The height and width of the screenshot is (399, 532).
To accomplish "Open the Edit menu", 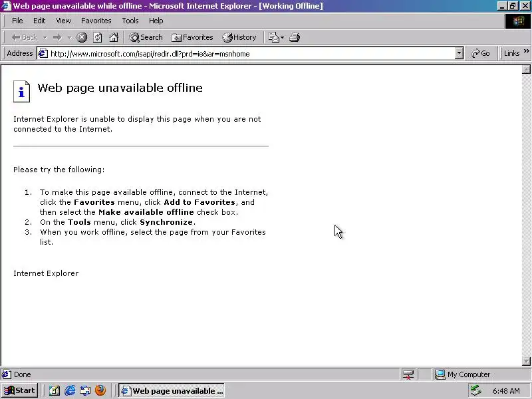I will pos(39,21).
